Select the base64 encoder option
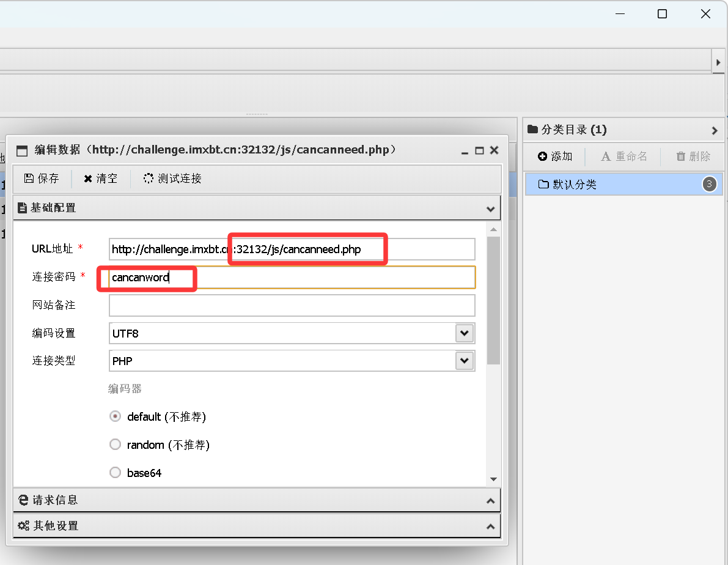Screen dimensions: 728x565 115,473
